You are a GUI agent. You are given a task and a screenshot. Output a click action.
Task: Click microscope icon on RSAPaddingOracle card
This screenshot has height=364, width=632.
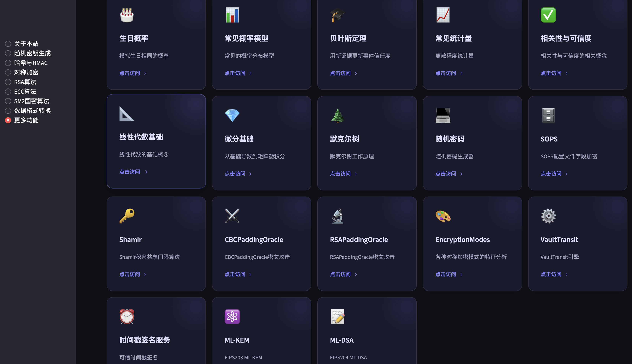337,216
